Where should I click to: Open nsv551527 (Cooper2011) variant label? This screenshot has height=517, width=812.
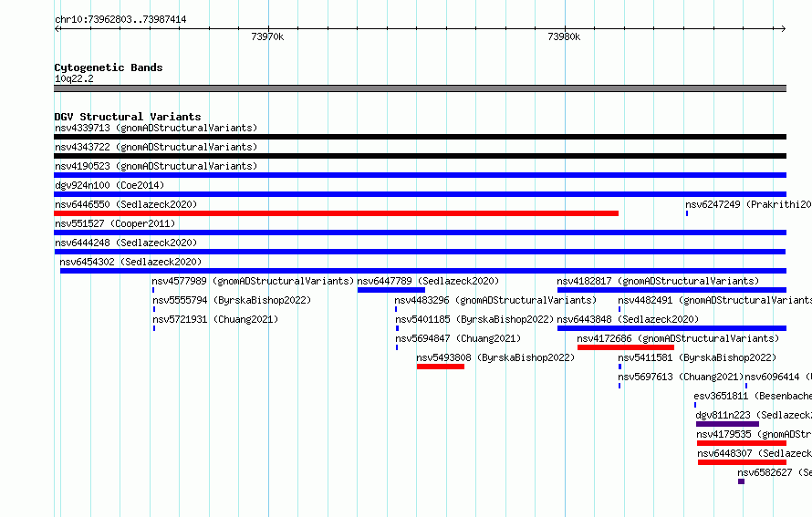click(x=115, y=223)
